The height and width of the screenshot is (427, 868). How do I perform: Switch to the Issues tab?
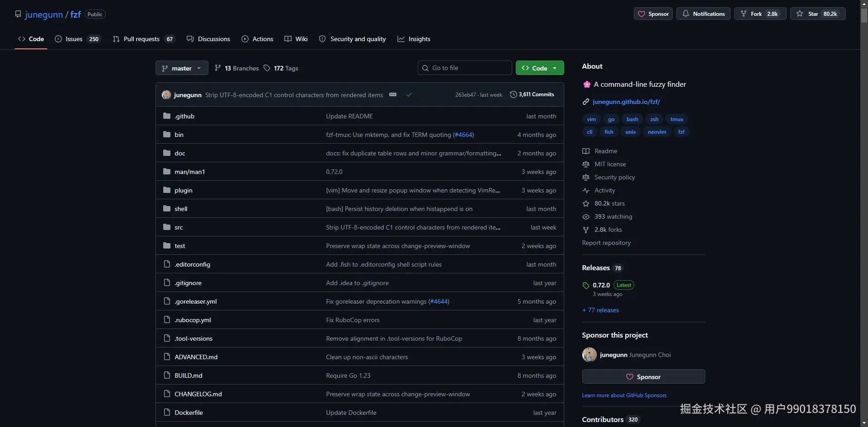point(78,39)
